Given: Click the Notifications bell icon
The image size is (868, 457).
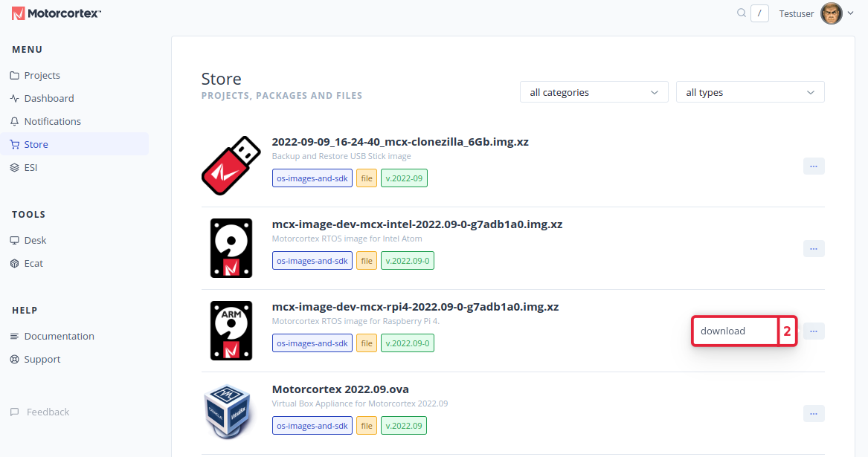Looking at the screenshot, I should click(x=15, y=121).
